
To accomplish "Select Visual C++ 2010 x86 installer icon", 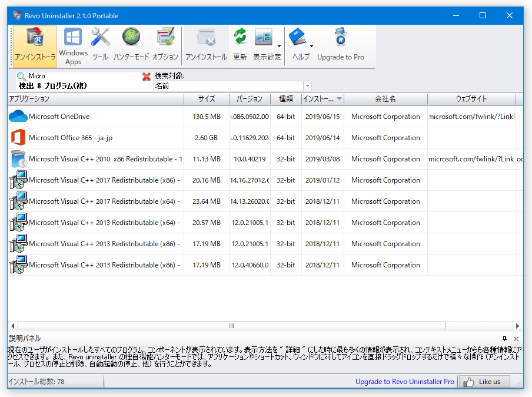I will click(x=18, y=158).
